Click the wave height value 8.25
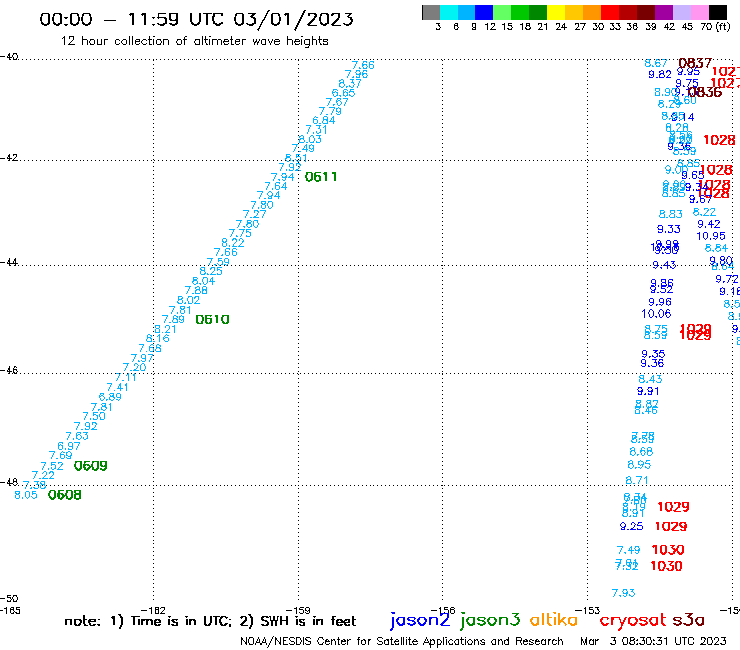740x650 pixels. click(x=210, y=271)
